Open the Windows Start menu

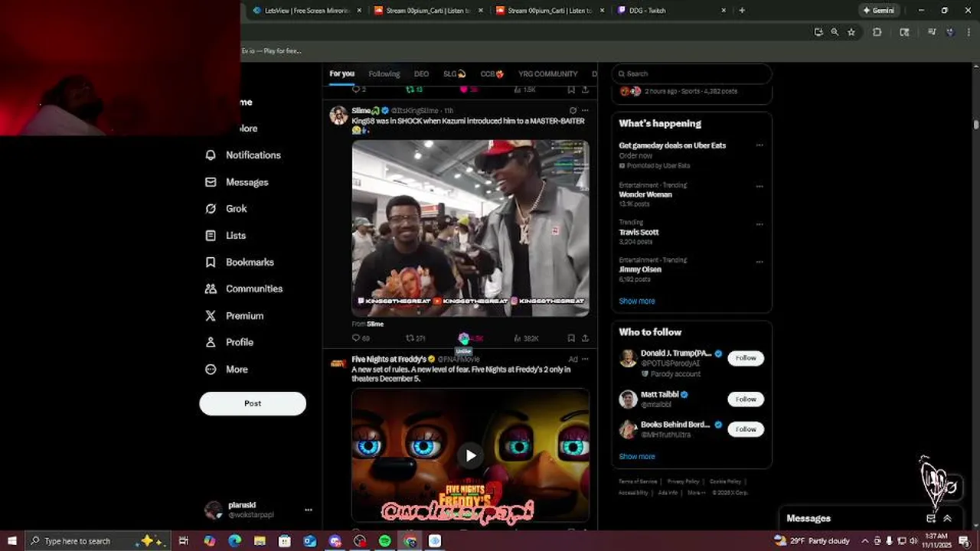click(11, 541)
